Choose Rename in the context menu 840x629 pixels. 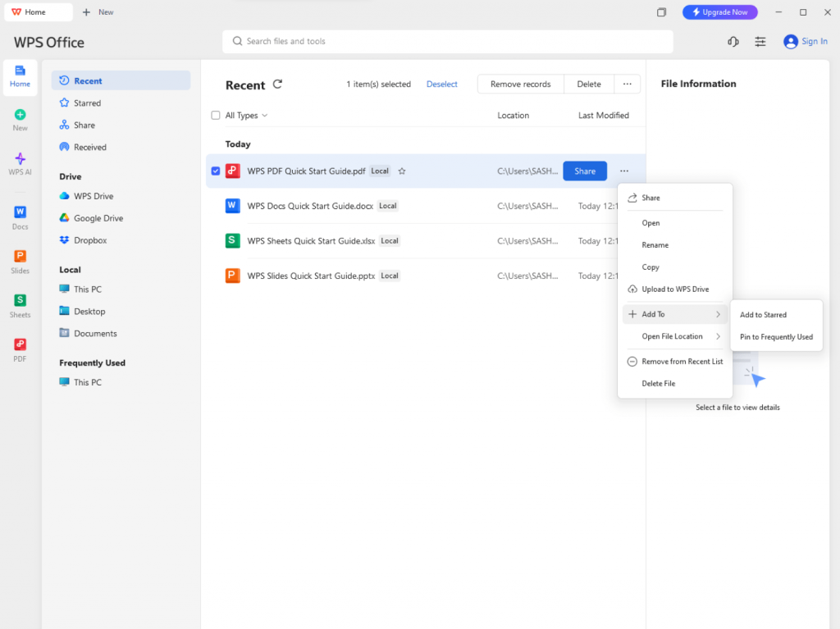click(x=655, y=245)
